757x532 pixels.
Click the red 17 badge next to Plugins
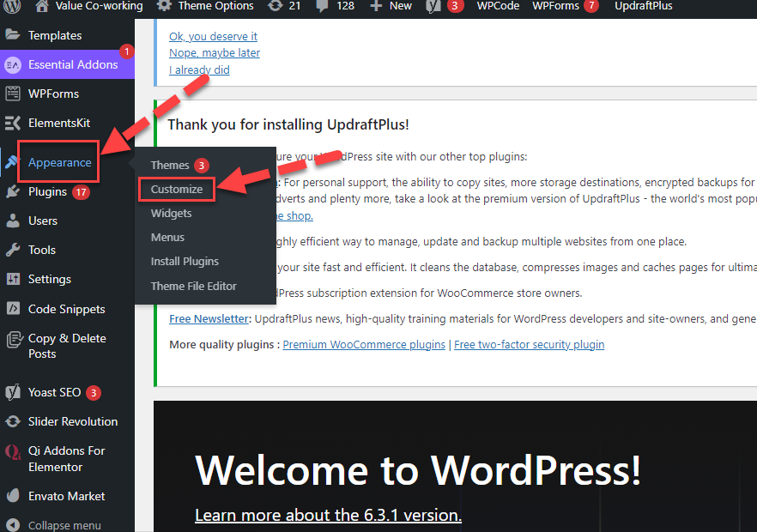tap(81, 192)
